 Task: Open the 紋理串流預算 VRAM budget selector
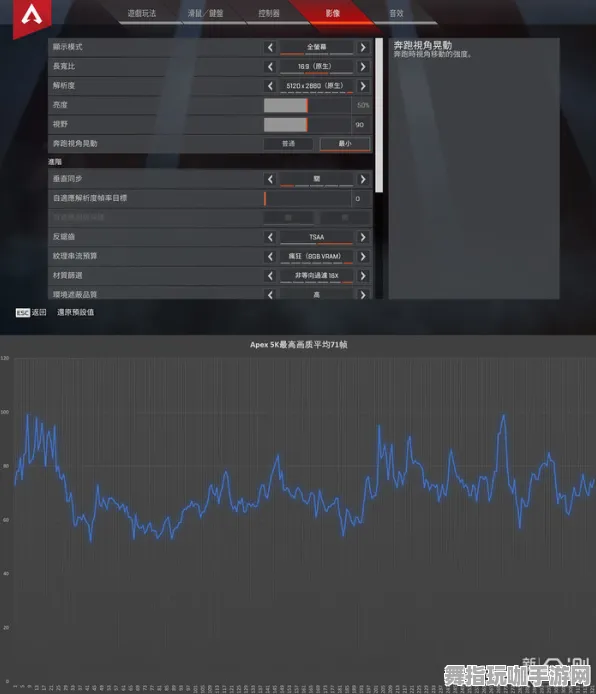pos(316,257)
